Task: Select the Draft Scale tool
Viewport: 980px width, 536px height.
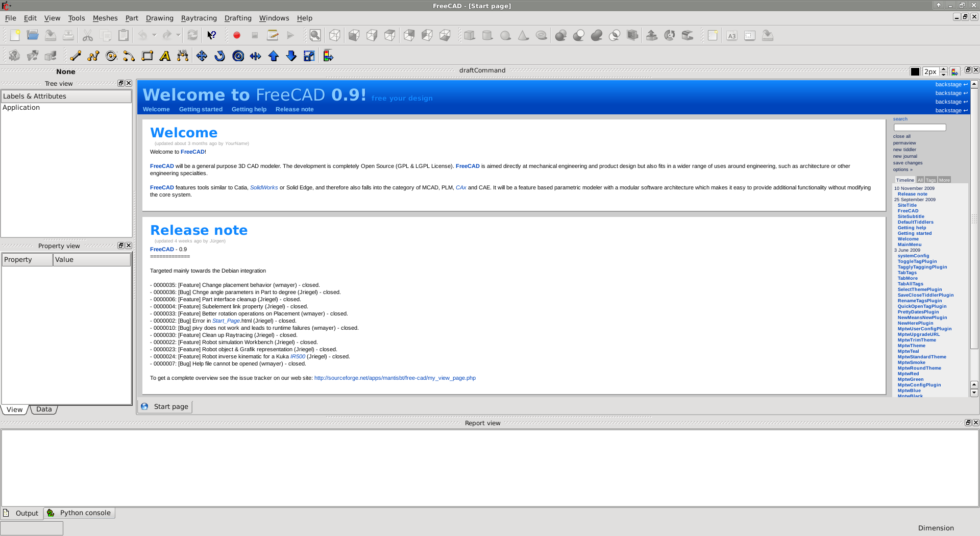Action: click(309, 56)
